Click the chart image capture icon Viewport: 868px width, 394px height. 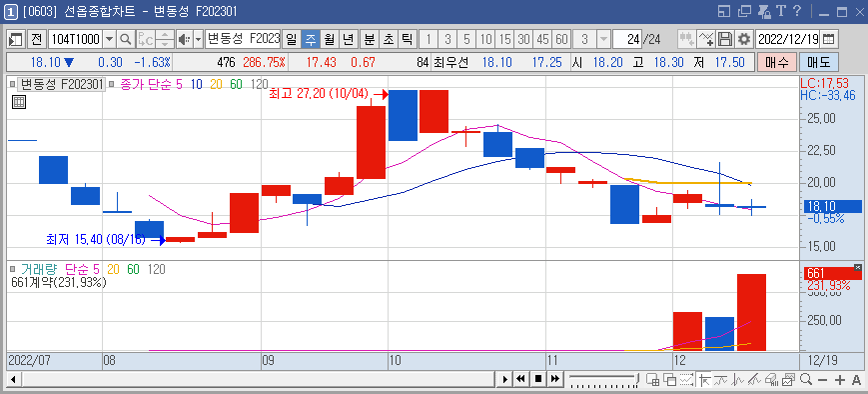789,380
